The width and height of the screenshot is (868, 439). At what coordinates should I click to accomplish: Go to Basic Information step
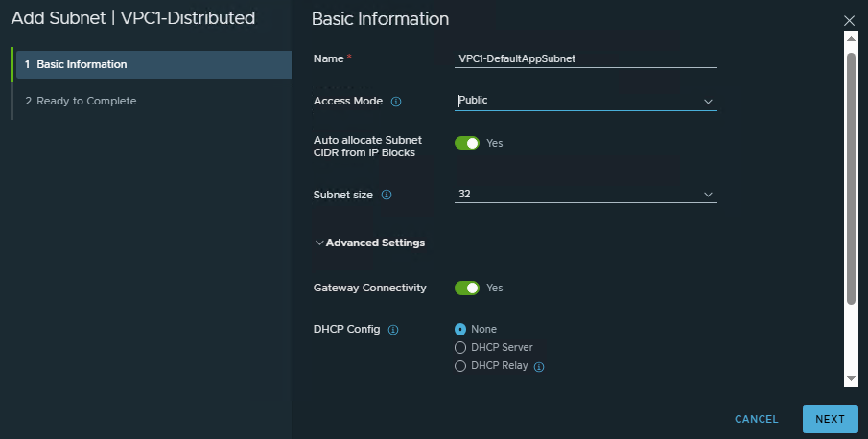point(151,64)
